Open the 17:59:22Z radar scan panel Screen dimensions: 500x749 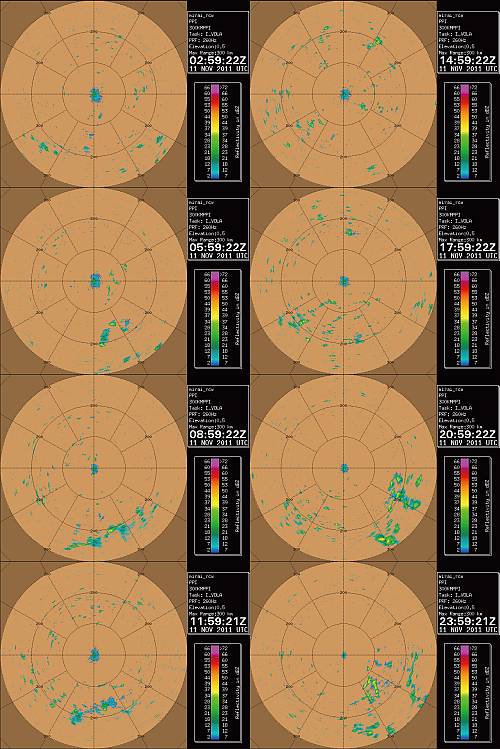pyautogui.click(x=343, y=281)
